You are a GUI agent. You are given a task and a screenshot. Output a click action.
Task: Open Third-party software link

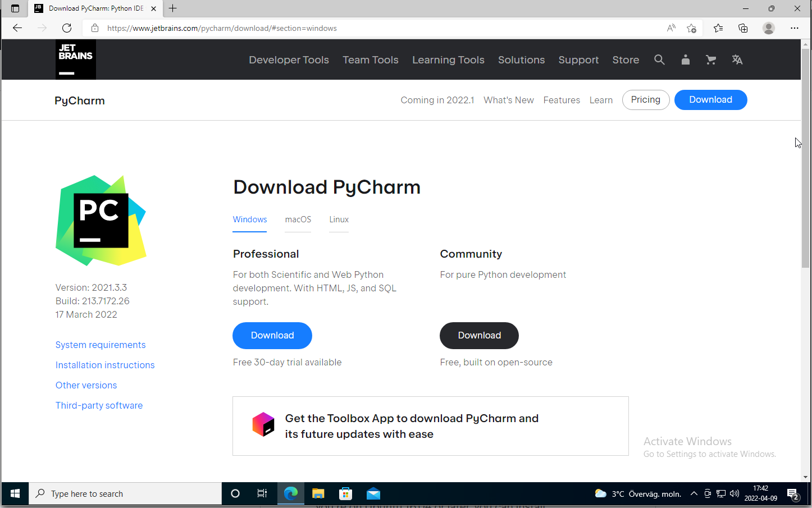(99, 405)
